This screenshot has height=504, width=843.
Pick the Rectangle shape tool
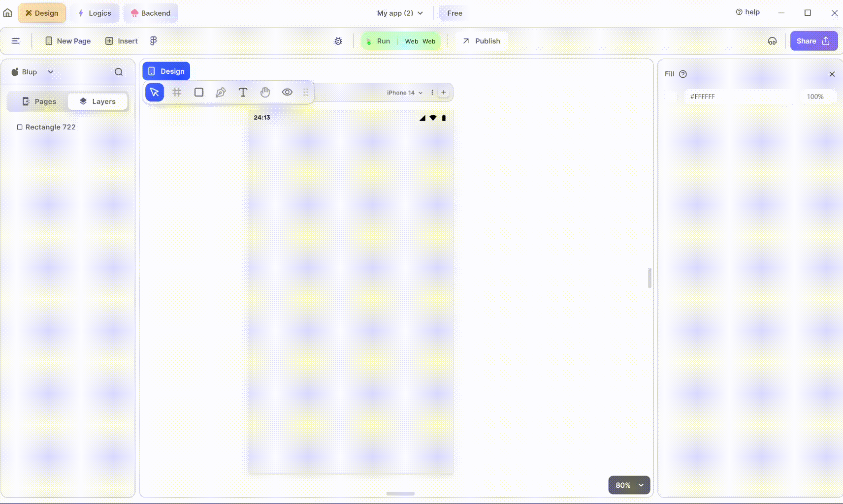coord(198,92)
